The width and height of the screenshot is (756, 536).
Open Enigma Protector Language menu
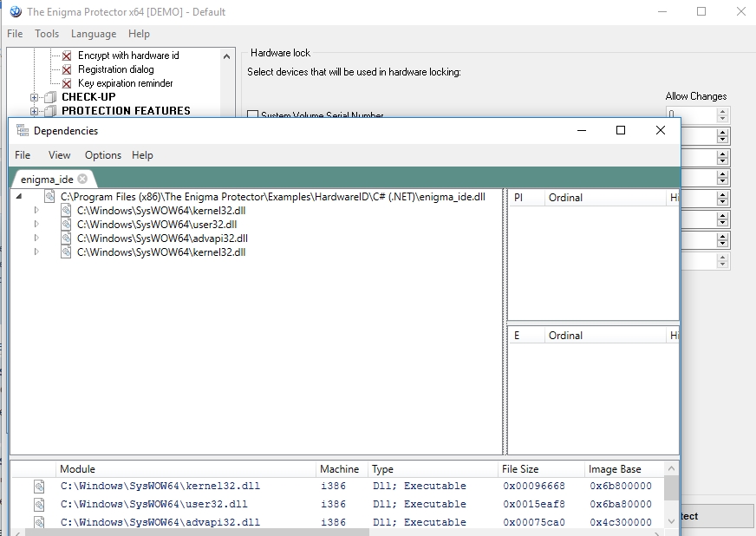[x=94, y=34]
